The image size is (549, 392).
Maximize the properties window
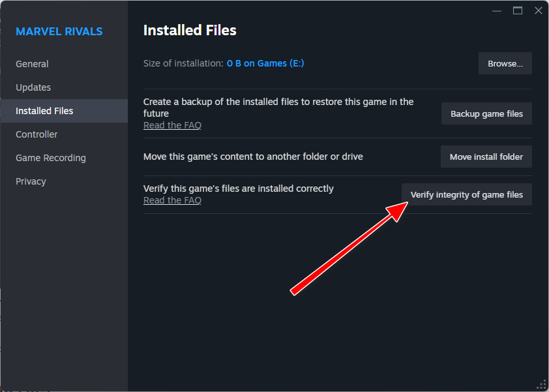click(x=518, y=11)
